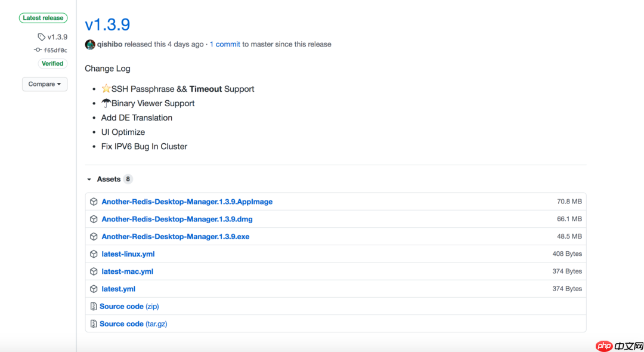This screenshot has width=644, height=352.
Task: Open the 1 commit link
Action: pos(225,44)
